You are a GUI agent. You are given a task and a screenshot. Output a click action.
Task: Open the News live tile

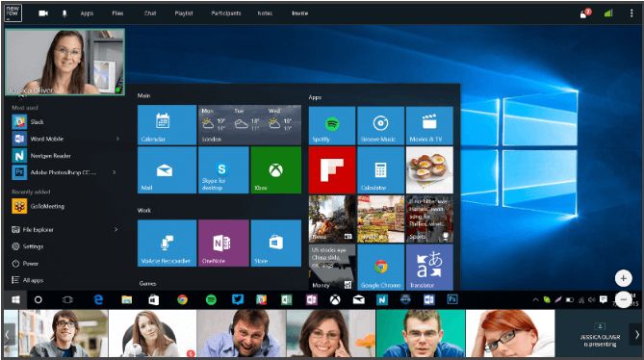pos(332,219)
